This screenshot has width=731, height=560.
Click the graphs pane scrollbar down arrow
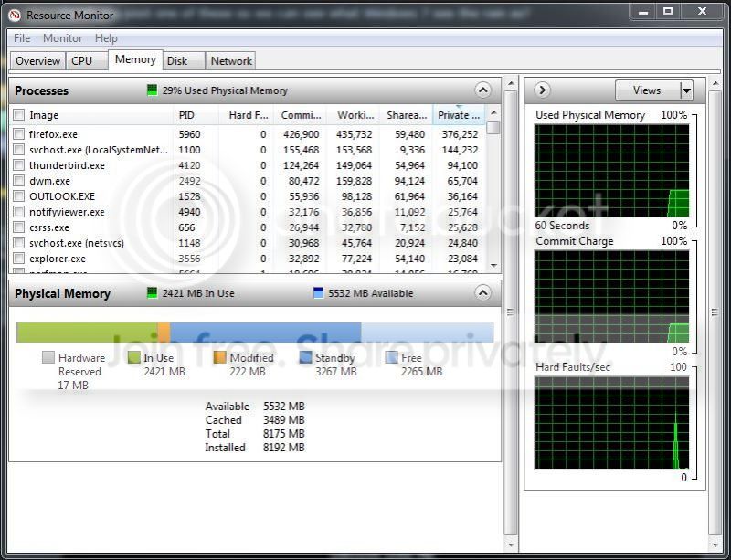(715, 544)
